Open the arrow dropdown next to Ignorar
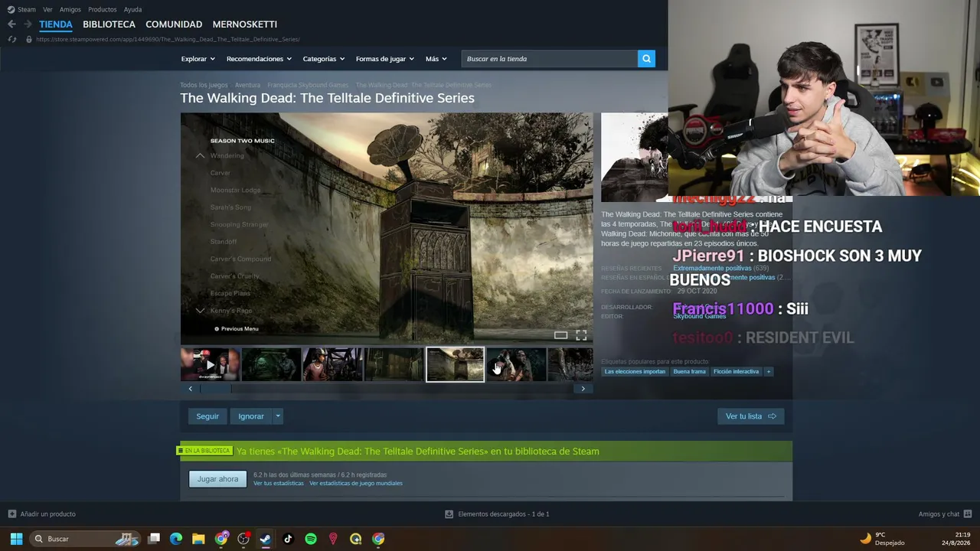The width and height of the screenshot is (980, 551). (278, 416)
